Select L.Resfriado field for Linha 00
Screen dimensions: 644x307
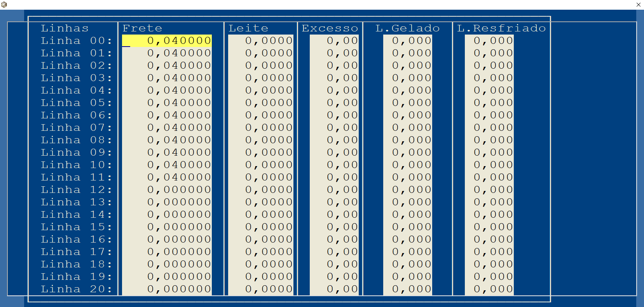tap(489, 41)
